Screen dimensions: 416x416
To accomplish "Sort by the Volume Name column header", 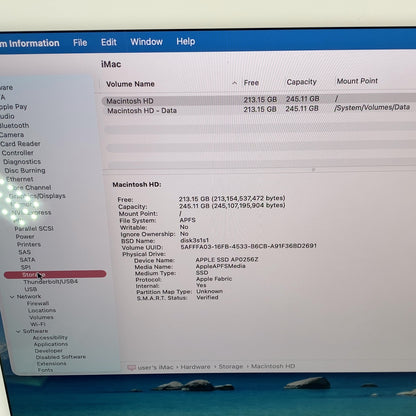I will [x=130, y=84].
